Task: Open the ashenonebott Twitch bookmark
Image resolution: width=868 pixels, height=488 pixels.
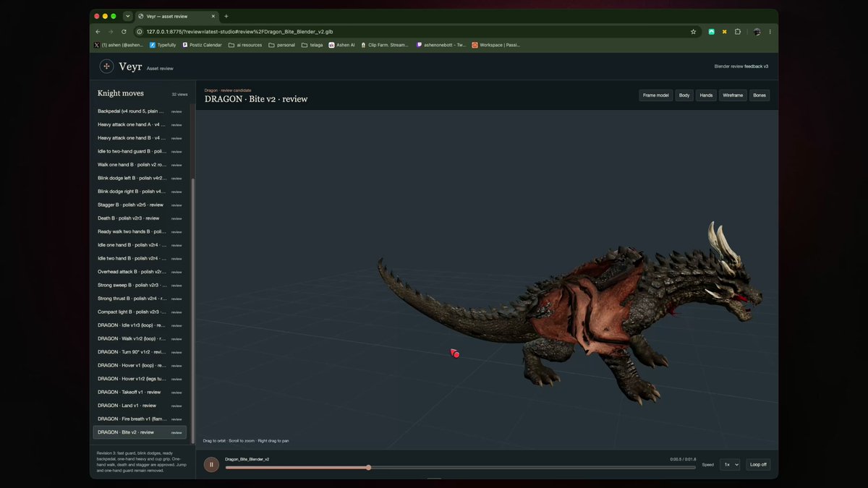Action: click(441, 45)
